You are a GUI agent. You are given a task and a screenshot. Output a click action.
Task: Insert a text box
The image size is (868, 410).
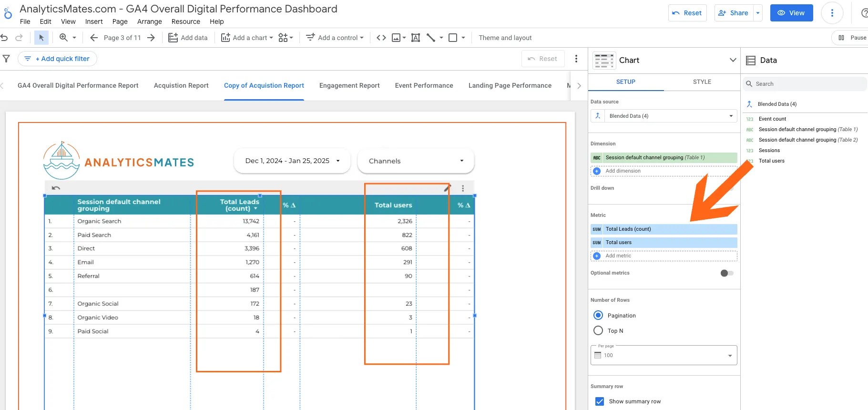pos(416,38)
